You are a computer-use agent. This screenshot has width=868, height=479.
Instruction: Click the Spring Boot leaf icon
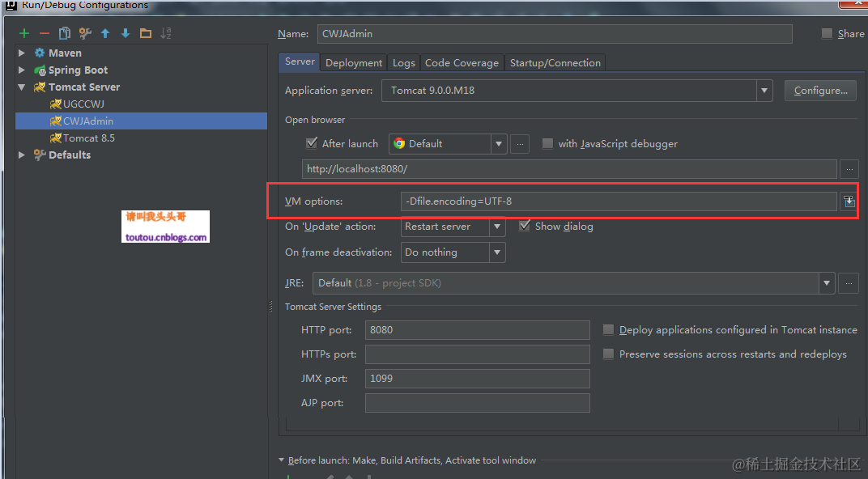pyautogui.click(x=40, y=70)
